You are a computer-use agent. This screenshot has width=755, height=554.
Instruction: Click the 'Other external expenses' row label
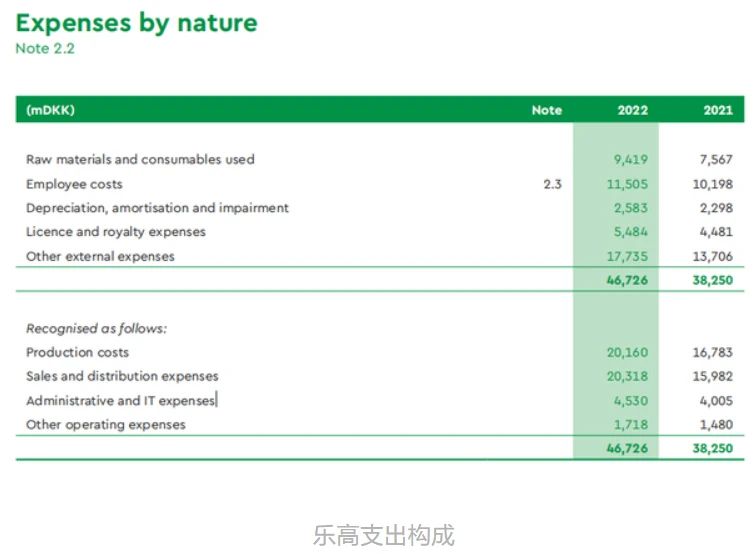point(100,257)
